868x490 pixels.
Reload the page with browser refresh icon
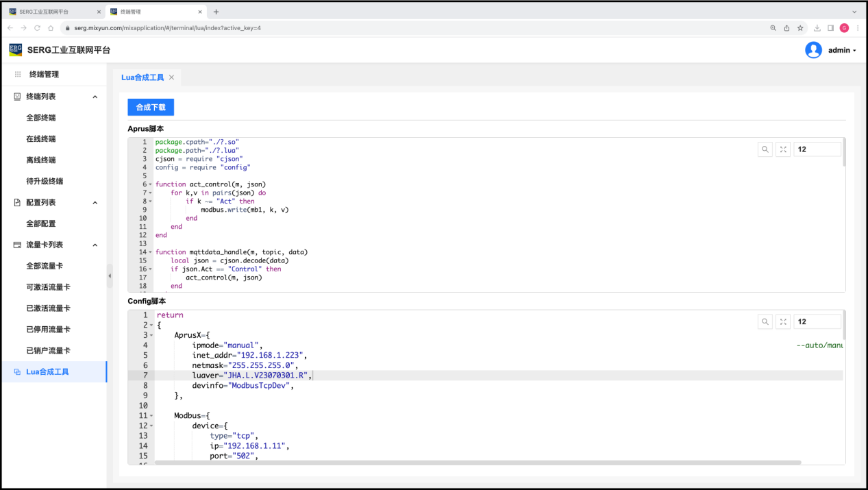[37, 28]
